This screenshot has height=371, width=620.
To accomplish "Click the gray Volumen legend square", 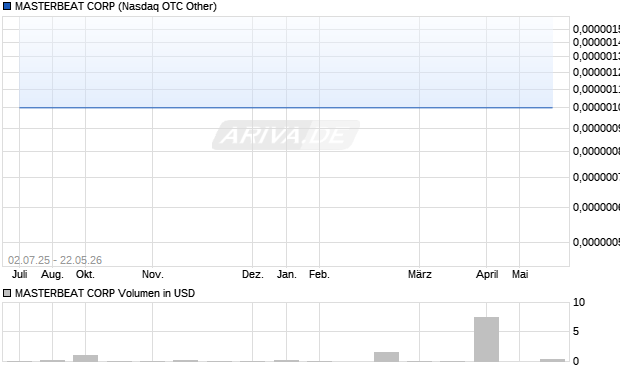I will click(7, 293).
